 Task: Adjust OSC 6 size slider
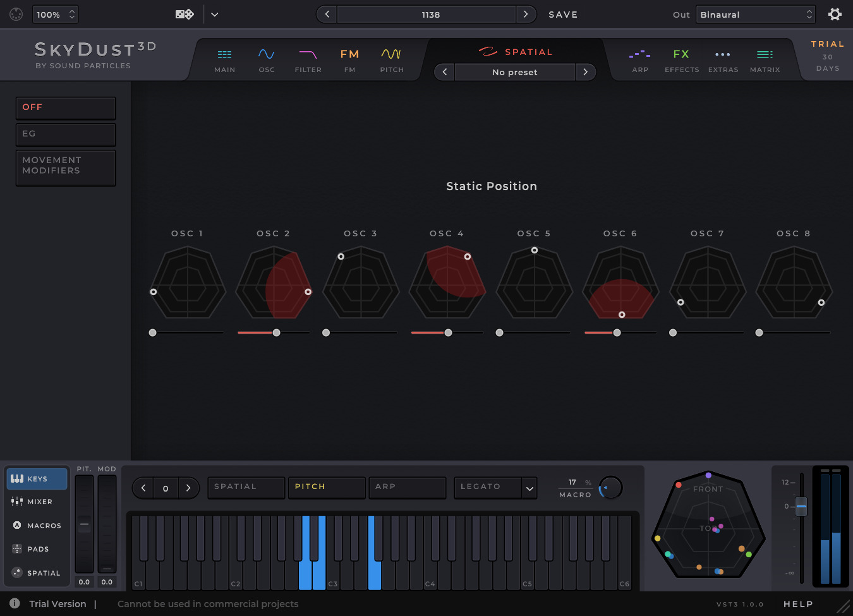click(621, 332)
